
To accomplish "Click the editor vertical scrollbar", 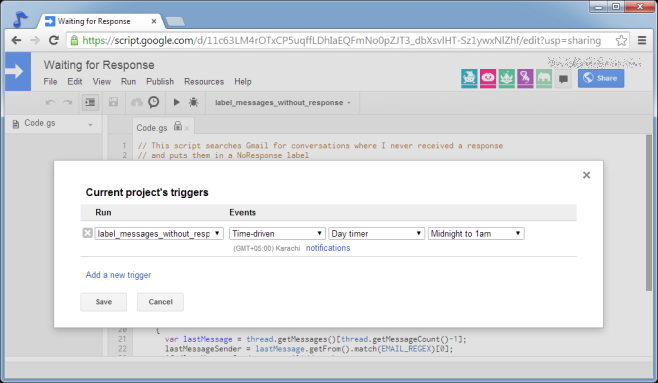I will 650,212.
